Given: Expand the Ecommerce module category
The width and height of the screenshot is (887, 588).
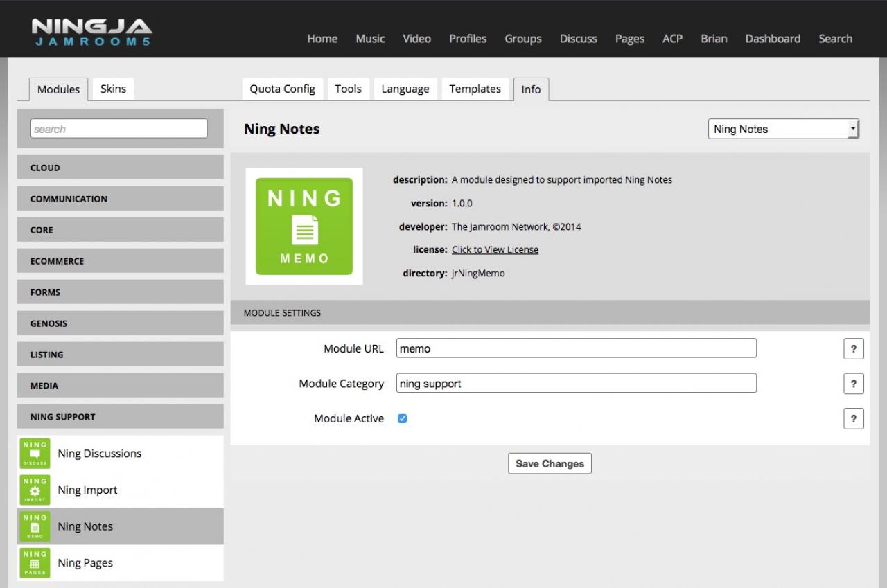Looking at the screenshot, I should 120,261.
